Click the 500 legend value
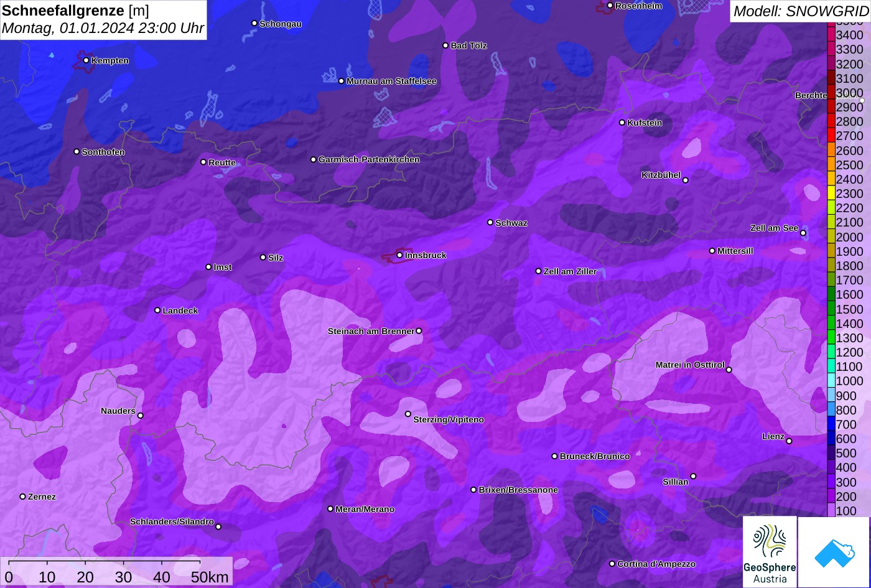The image size is (871, 588). pos(846,453)
